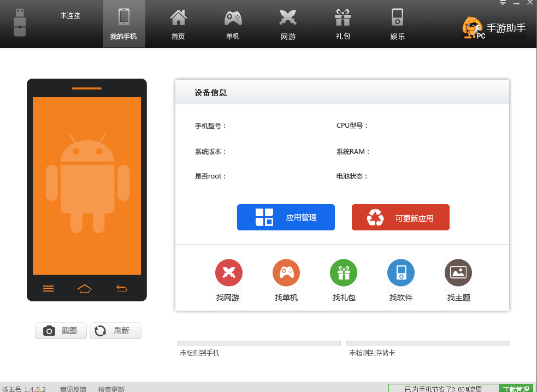Click the 是否root label
The width and height of the screenshot is (537, 392).
pos(211,176)
